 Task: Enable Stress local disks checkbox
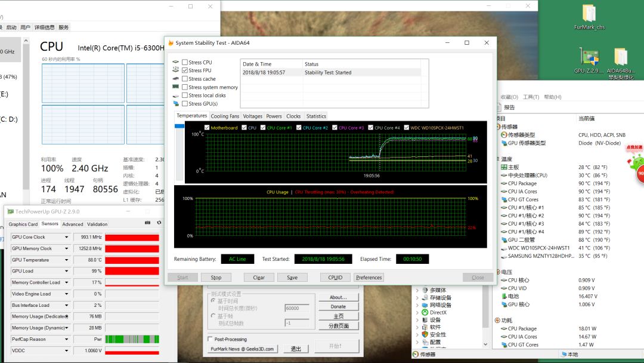(185, 95)
